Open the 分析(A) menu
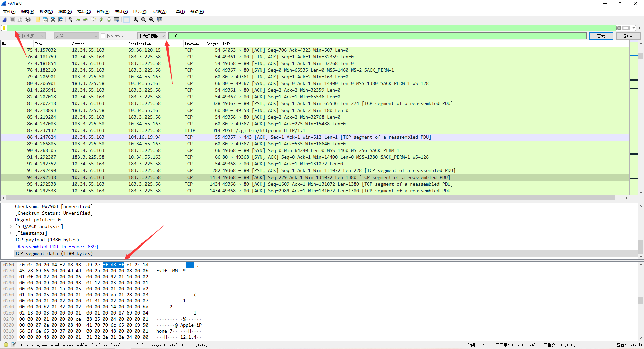This screenshot has width=644, height=349. (x=103, y=12)
